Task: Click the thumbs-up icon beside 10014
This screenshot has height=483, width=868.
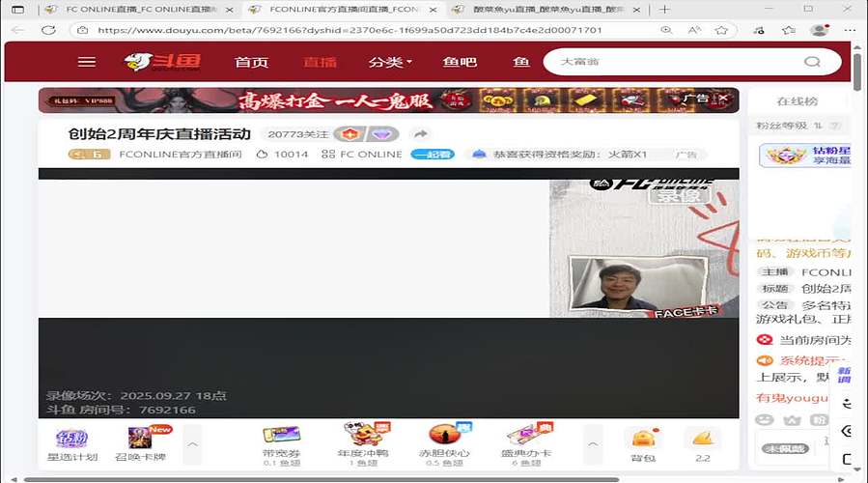Action: pos(262,155)
